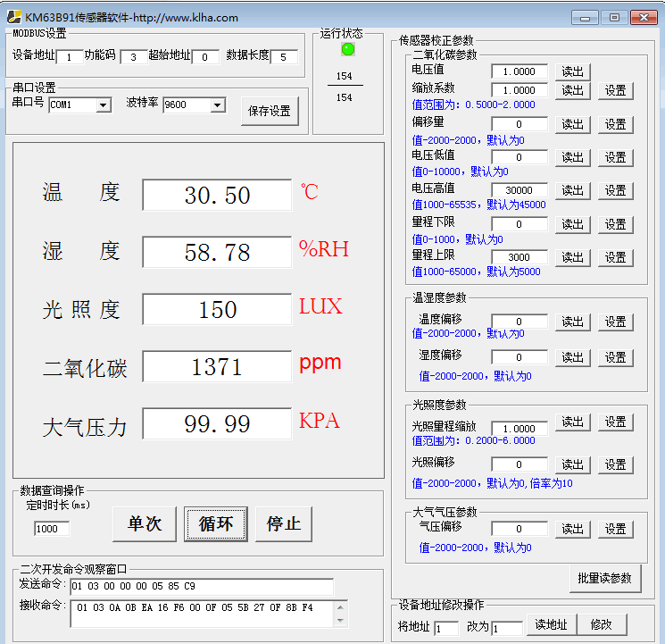Screen dimensions: 665x644
Task: Click 读出 button for 电压高值
Action: (573, 190)
